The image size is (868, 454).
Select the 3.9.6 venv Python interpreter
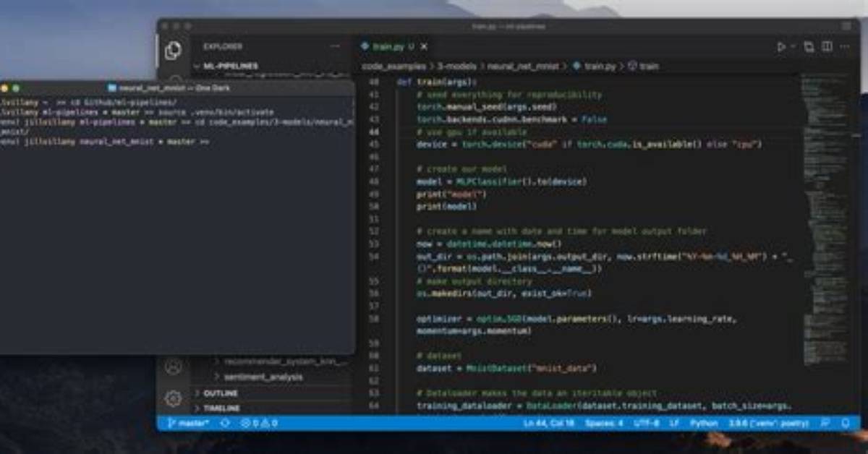(x=770, y=423)
